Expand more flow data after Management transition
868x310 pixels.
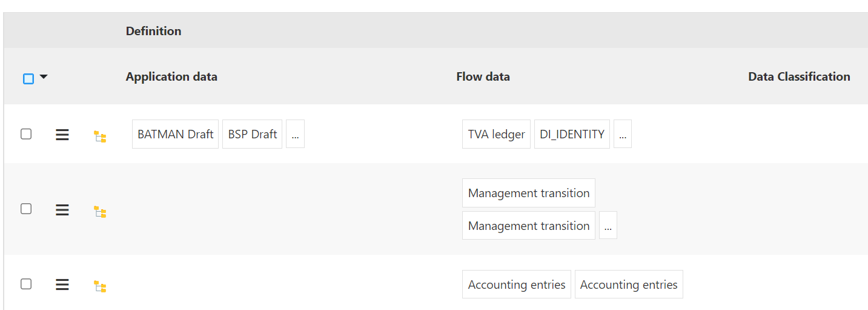point(608,225)
